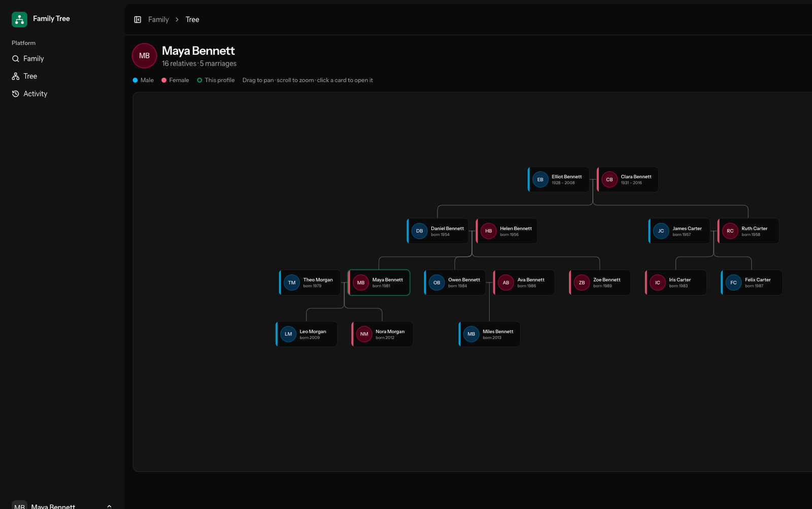Click the drag to pan hint text

pos(308,80)
